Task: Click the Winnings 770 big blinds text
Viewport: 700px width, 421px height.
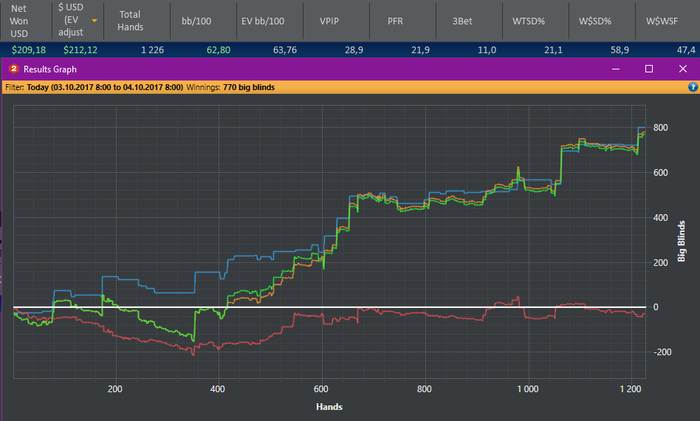Action: tap(230, 87)
